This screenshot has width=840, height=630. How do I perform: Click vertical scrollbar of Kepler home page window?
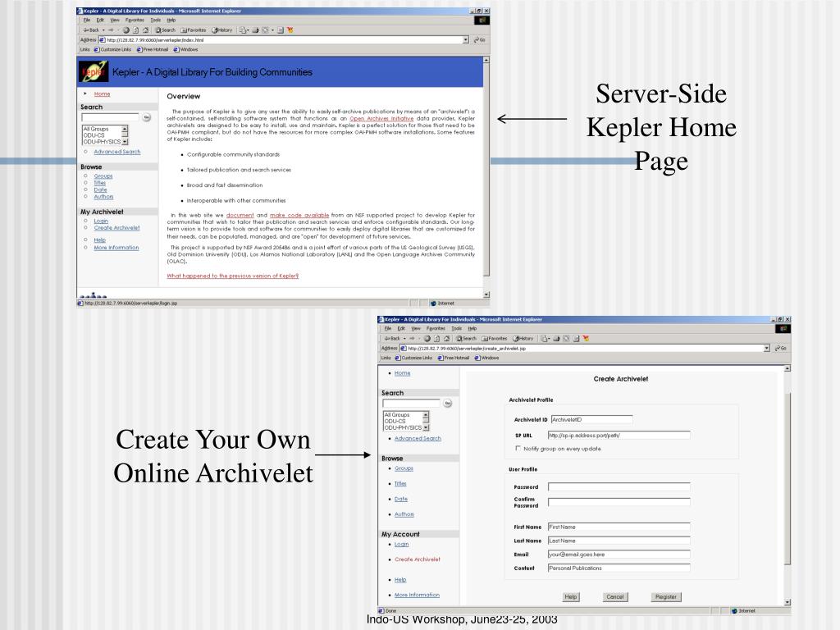(x=486, y=177)
